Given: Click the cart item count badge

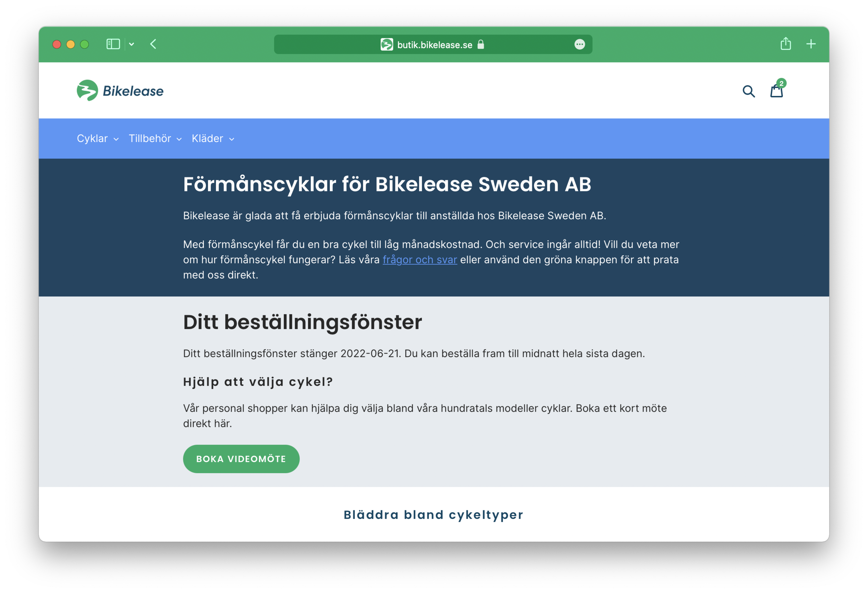Looking at the screenshot, I should click(x=781, y=83).
